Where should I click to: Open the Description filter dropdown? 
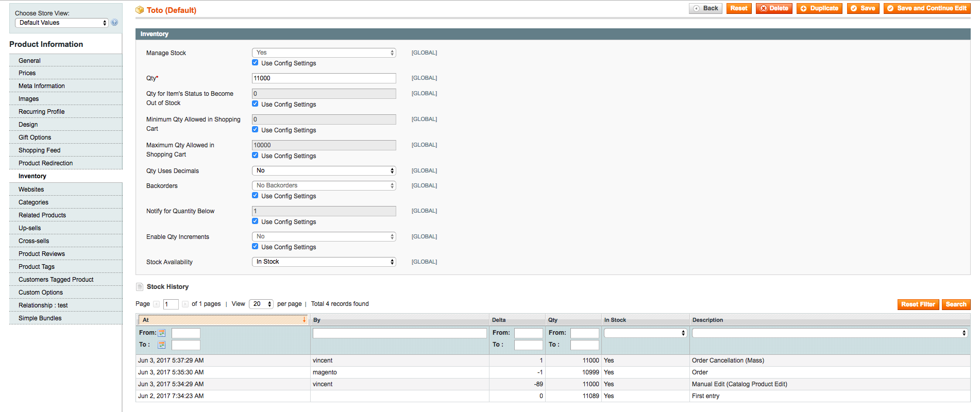(x=830, y=333)
